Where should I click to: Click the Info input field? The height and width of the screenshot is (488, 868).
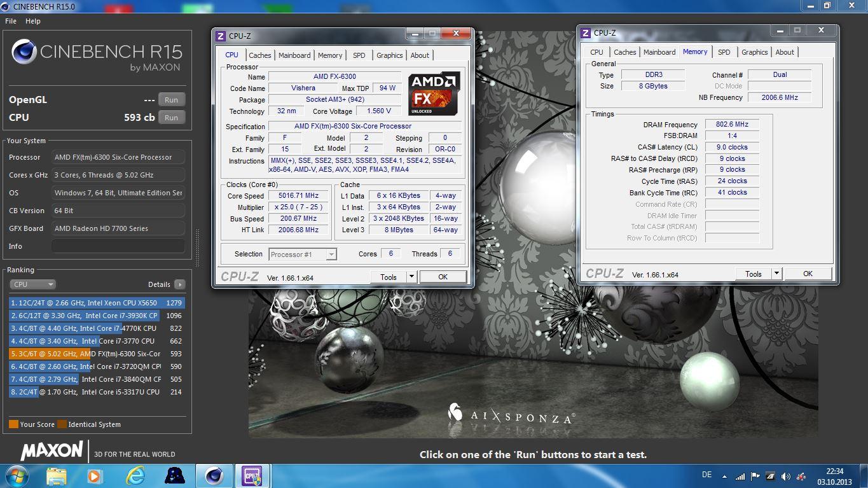click(118, 246)
